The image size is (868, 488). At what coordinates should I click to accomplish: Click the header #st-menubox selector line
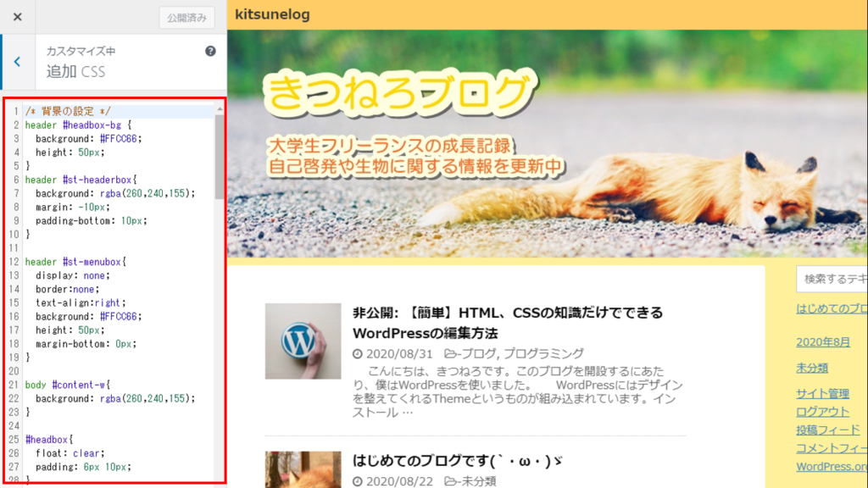pos(75,262)
